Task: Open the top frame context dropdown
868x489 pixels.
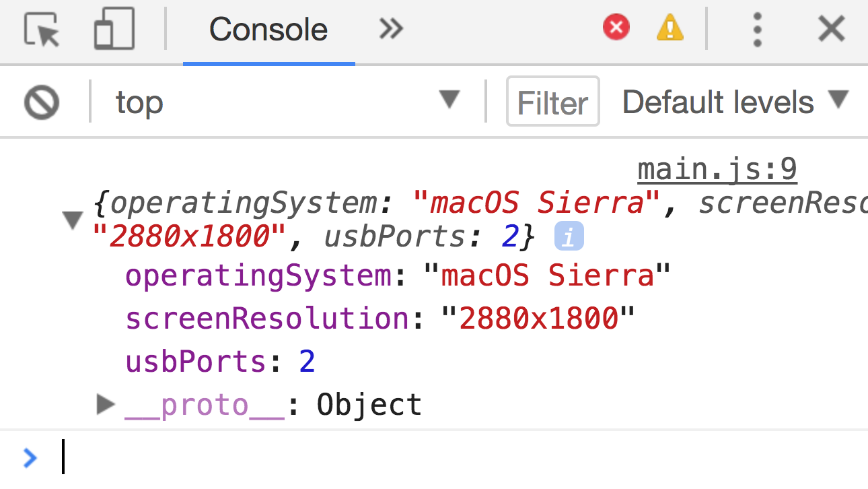Action: (283, 102)
